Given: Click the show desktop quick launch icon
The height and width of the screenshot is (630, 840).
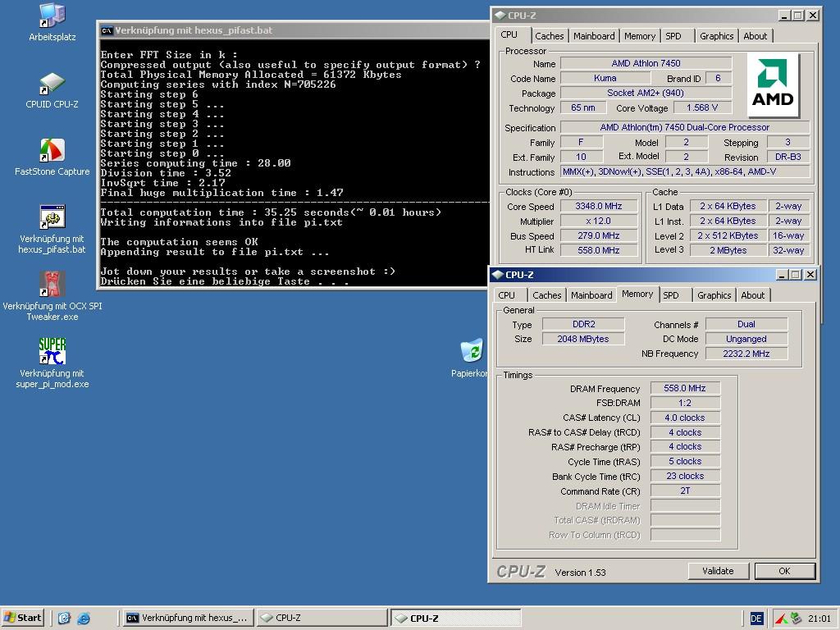Looking at the screenshot, I should coord(64,619).
